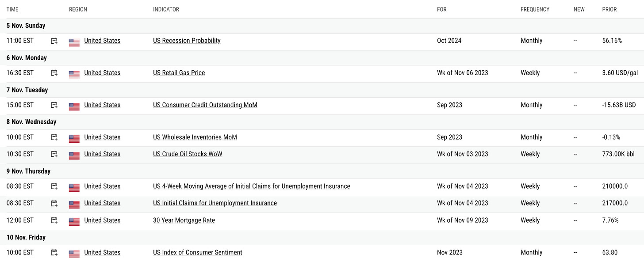Image resolution: width=644 pixels, height=262 pixels.
Task: Click US flag in 4-Week Moving Average row
Action: [74, 188]
